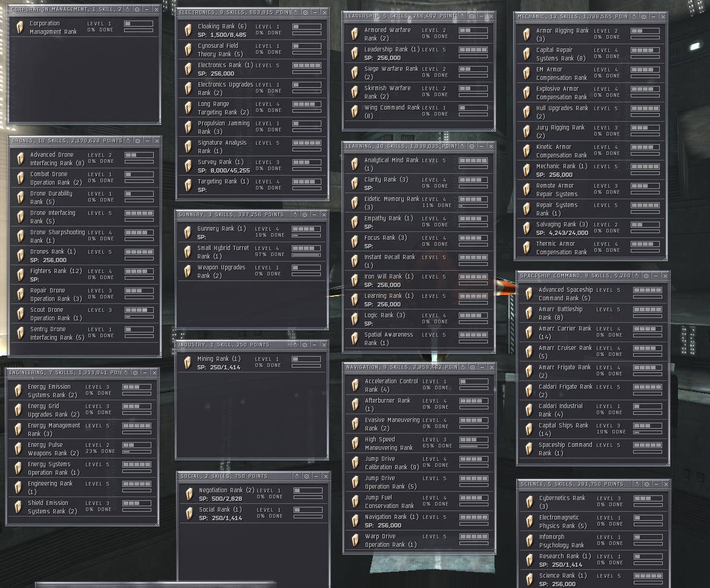
Task: Click the Electronics window title bar
Action: click(252, 12)
